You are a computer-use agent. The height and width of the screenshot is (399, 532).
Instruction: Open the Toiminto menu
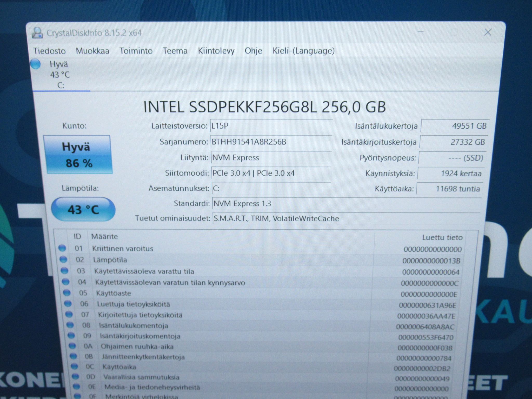136,51
